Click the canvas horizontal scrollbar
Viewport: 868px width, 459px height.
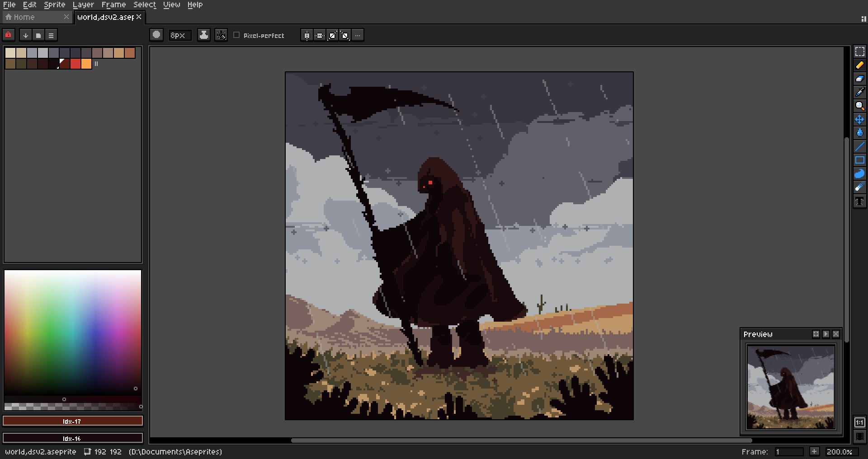(x=522, y=440)
